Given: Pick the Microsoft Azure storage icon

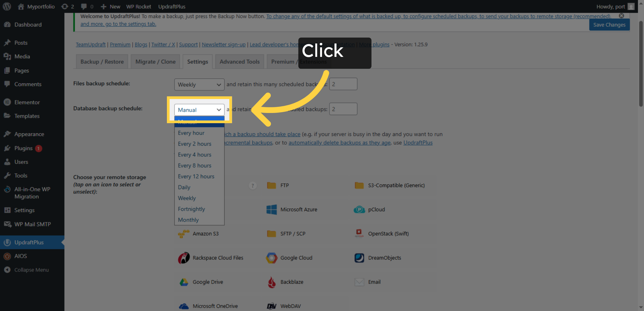Looking at the screenshot, I should click(272, 210).
